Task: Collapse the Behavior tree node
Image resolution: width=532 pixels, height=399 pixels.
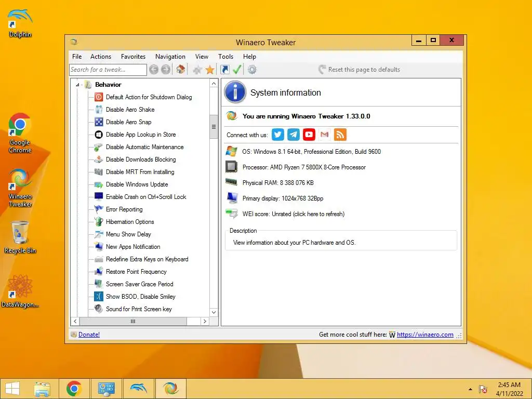Action: 77,85
